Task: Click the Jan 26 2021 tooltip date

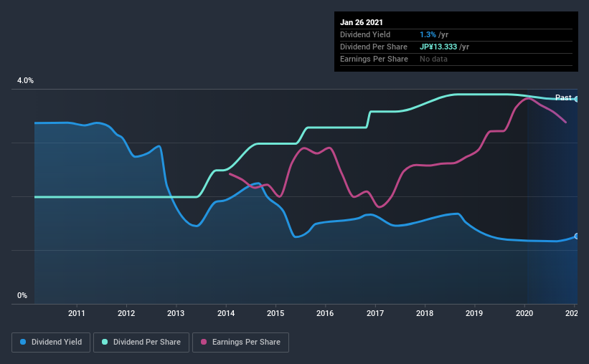Action: (x=362, y=22)
